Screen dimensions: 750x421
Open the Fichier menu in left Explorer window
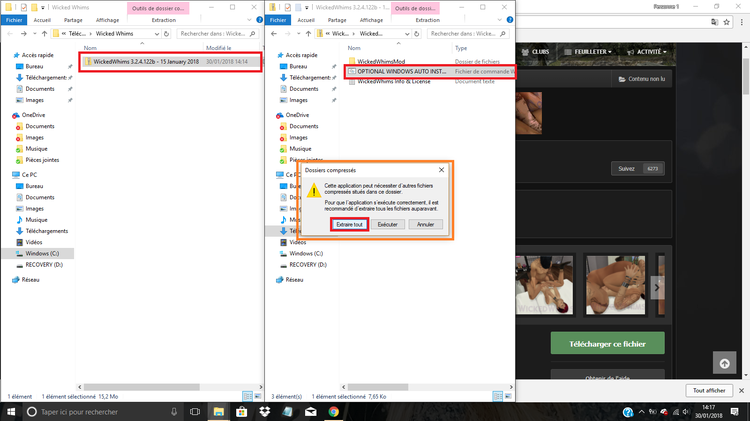[x=14, y=20]
